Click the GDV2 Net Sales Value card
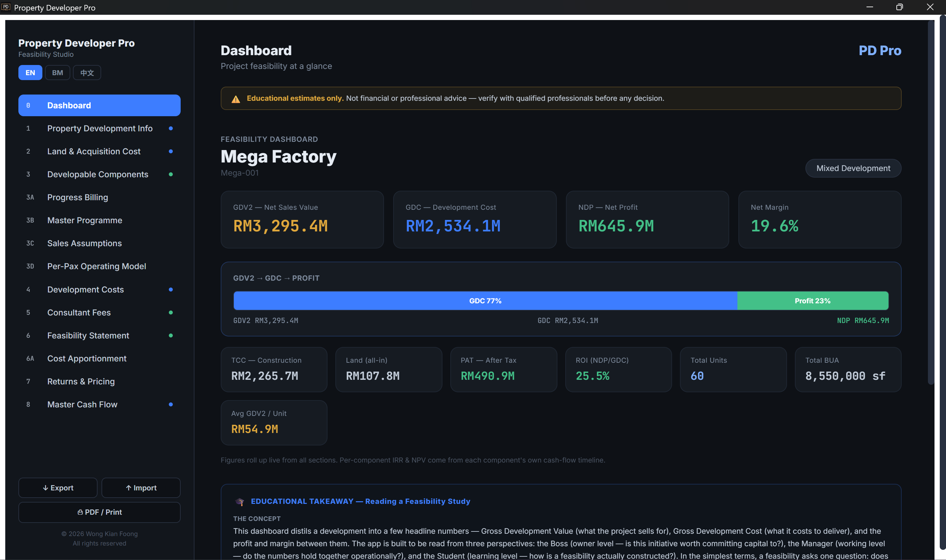 (302, 220)
